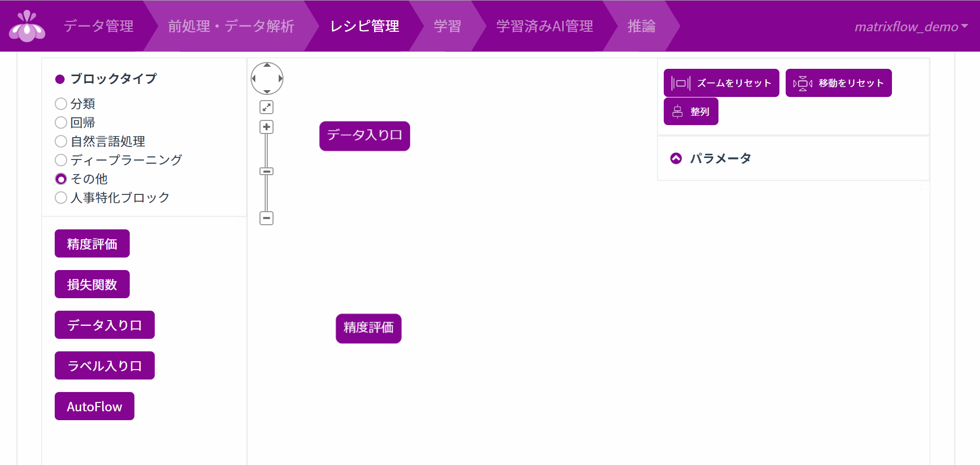The image size is (980, 465).
Task: Collapse the パラメータ section
Action: point(676,158)
